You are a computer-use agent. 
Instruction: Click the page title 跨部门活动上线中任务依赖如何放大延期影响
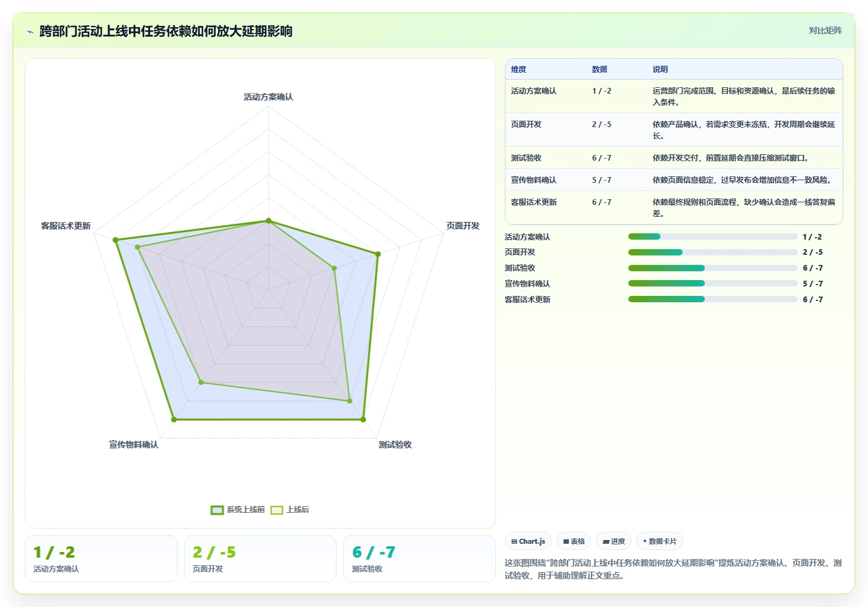(166, 32)
